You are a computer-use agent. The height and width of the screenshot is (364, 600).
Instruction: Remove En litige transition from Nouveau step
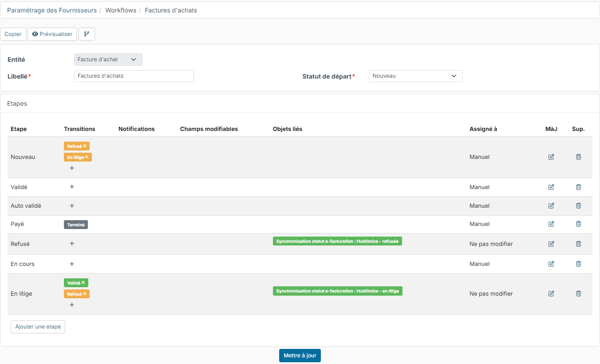[87, 157]
